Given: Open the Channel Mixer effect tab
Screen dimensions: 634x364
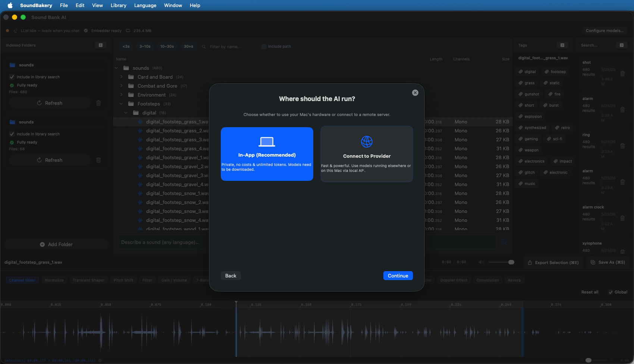Looking at the screenshot, I should [x=22, y=280].
